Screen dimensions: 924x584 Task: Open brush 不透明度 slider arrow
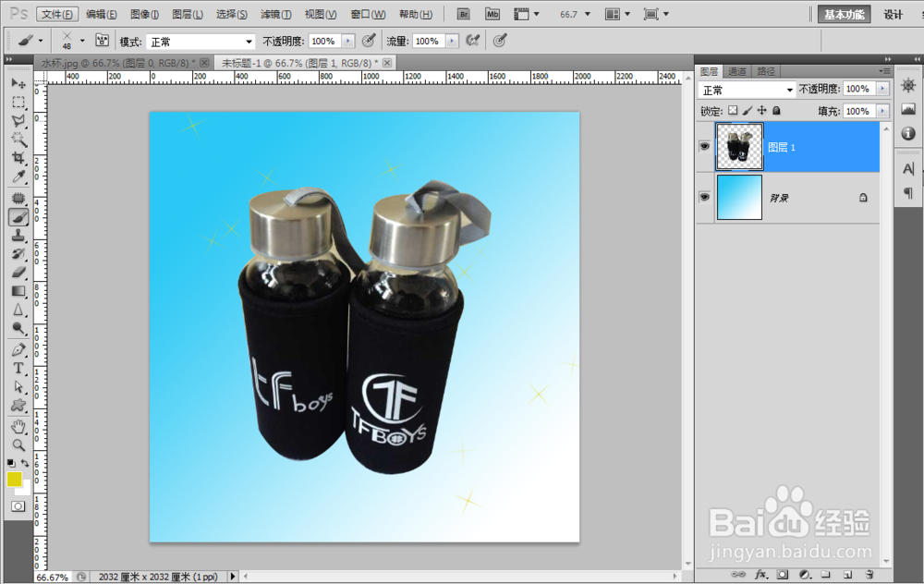pyautogui.click(x=347, y=42)
